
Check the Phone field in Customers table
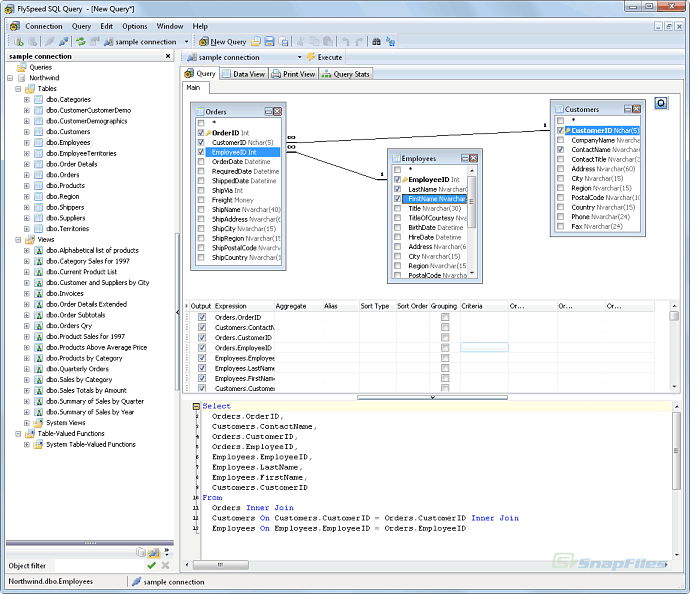point(561,217)
